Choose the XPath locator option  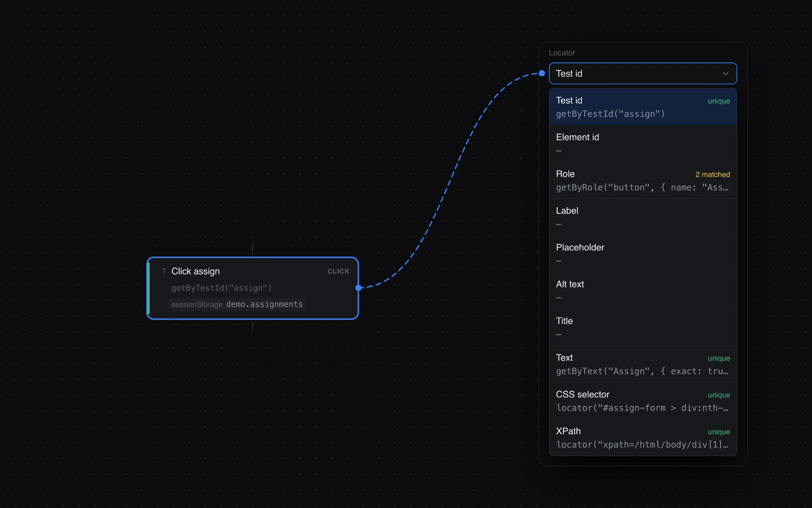tap(642, 438)
